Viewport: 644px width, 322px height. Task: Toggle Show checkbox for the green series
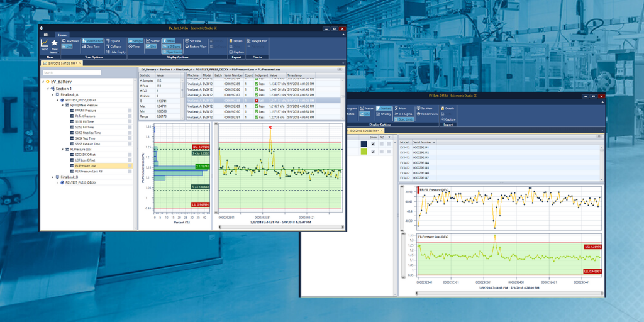pyautogui.click(x=373, y=151)
